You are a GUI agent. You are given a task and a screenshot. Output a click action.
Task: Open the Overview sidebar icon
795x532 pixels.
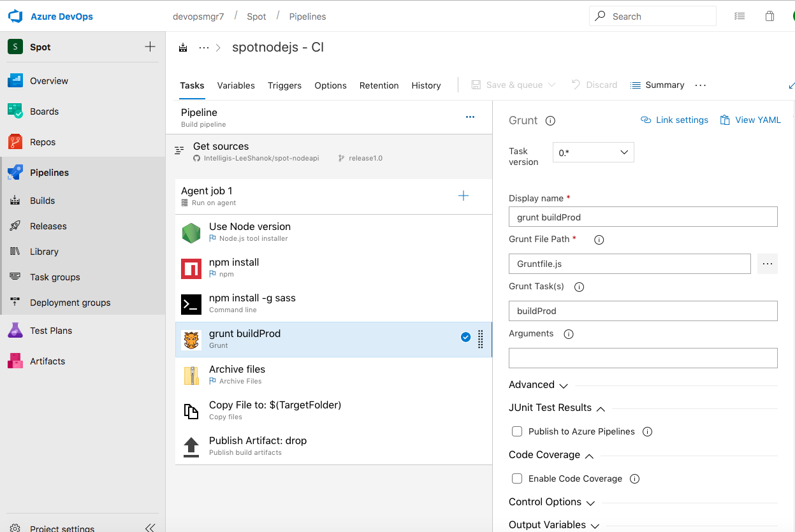click(x=15, y=81)
